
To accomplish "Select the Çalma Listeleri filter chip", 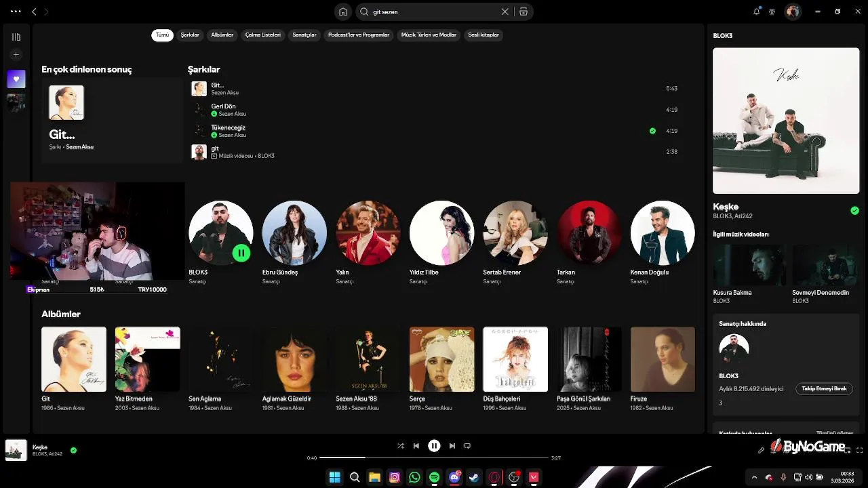I will click(x=263, y=35).
